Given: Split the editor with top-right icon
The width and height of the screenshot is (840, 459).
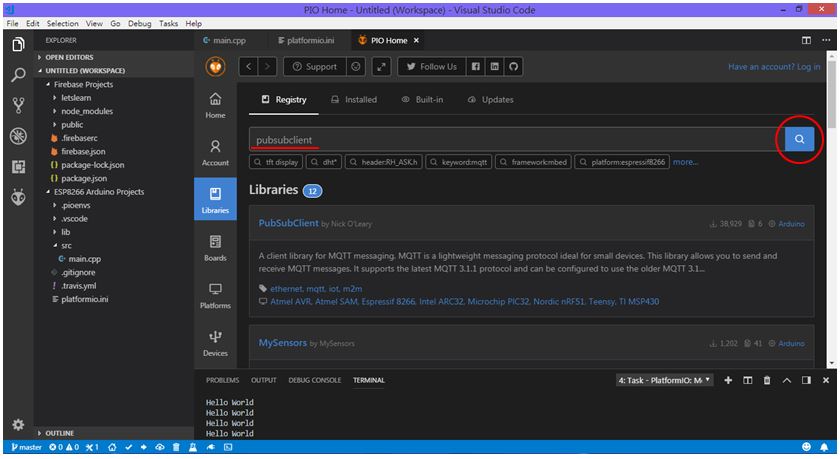Looking at the screenshot, I should point(806,41).
